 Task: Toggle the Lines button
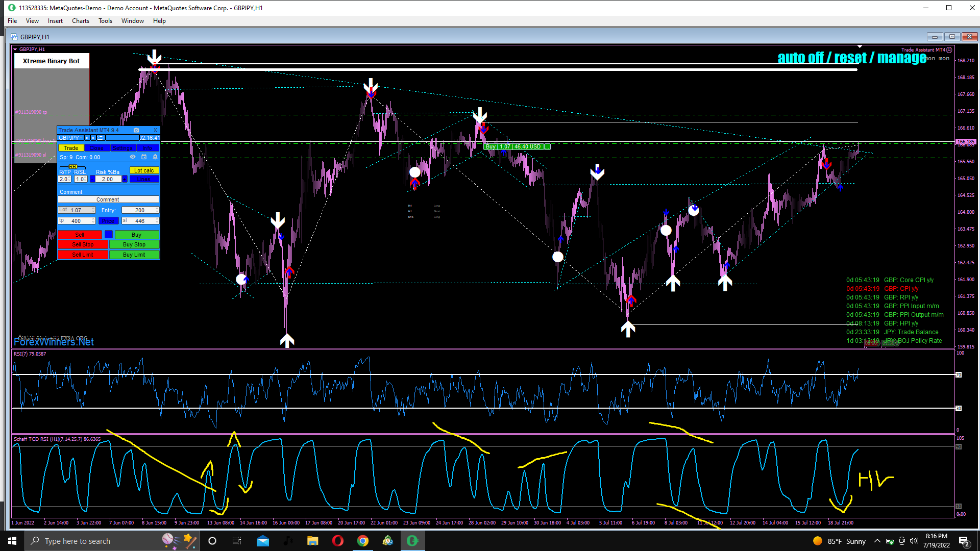coord(144,179)
